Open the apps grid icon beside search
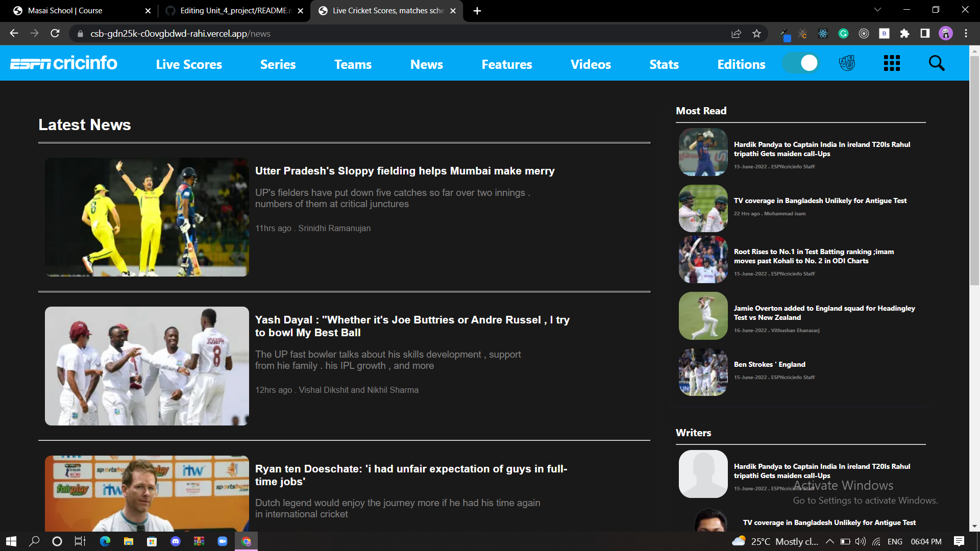The width and height of the screenshot is (980, 551). [x=891, y=63]
